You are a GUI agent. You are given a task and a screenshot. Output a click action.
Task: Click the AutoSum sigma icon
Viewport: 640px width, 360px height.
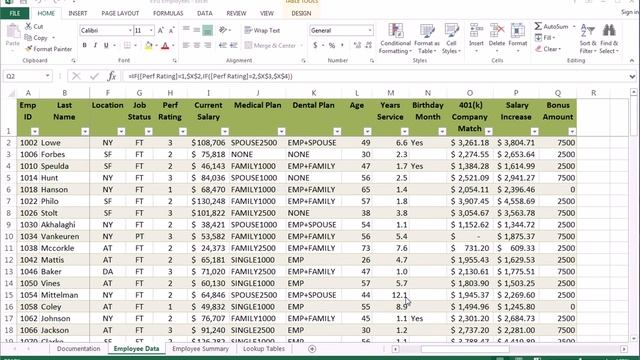538,26
